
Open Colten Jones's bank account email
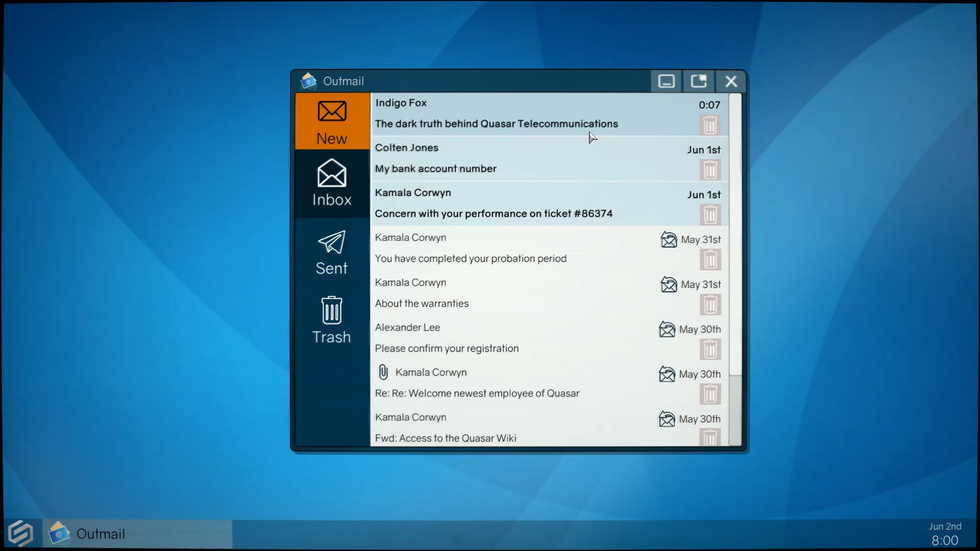pyautogui.click(x=435, y=169)
